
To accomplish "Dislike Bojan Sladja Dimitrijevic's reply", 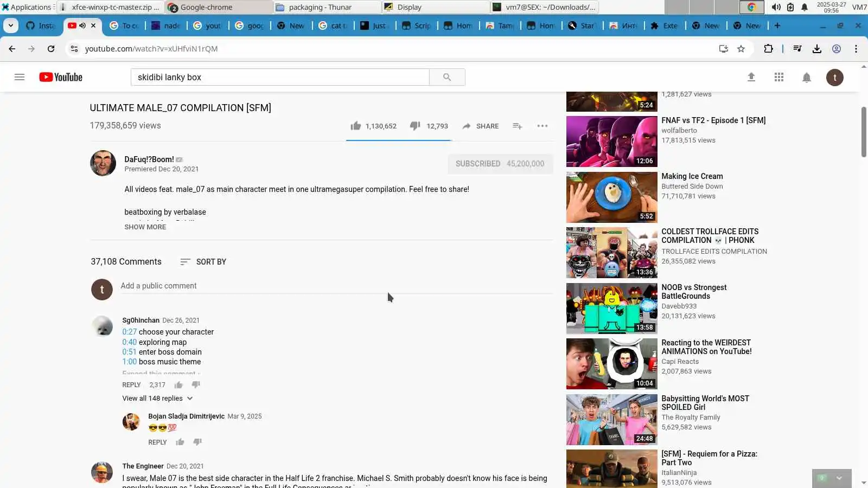I will [197, 442].
